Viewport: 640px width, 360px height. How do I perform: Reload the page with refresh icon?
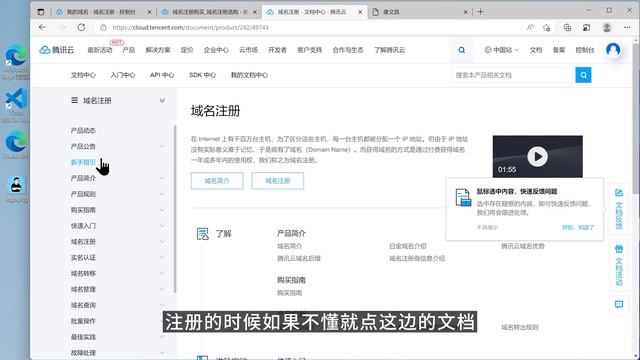(x=81, y=27)
